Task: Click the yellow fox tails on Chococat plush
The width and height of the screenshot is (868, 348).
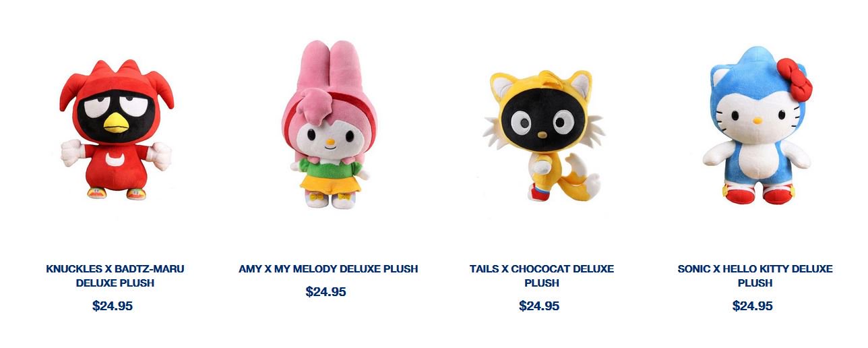Action: 581,175
